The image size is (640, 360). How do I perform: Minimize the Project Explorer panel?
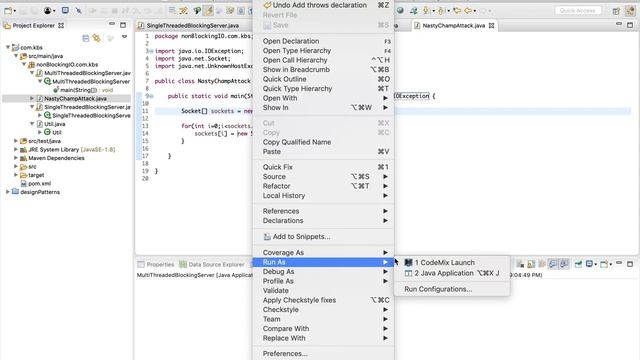click(x=112, y=24)
